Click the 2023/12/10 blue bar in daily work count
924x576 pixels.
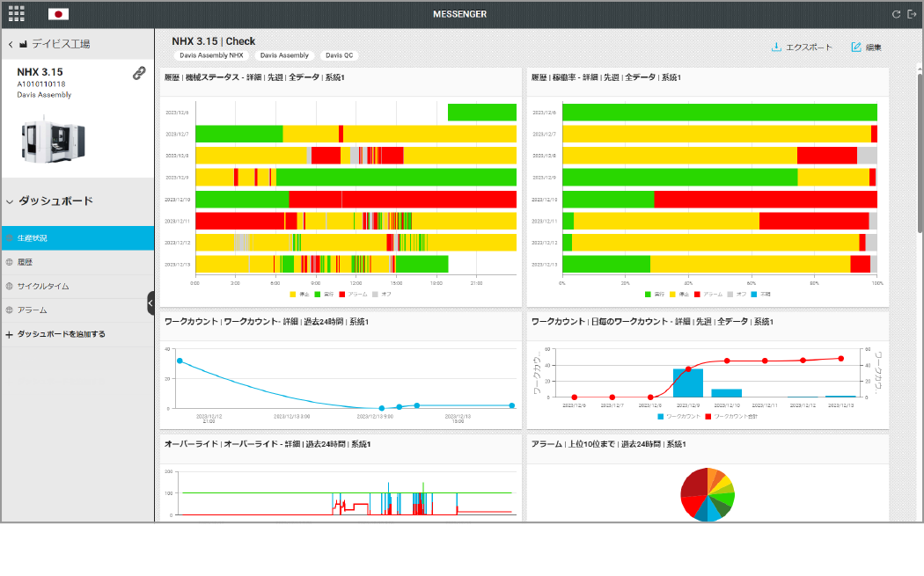(727, 393)
